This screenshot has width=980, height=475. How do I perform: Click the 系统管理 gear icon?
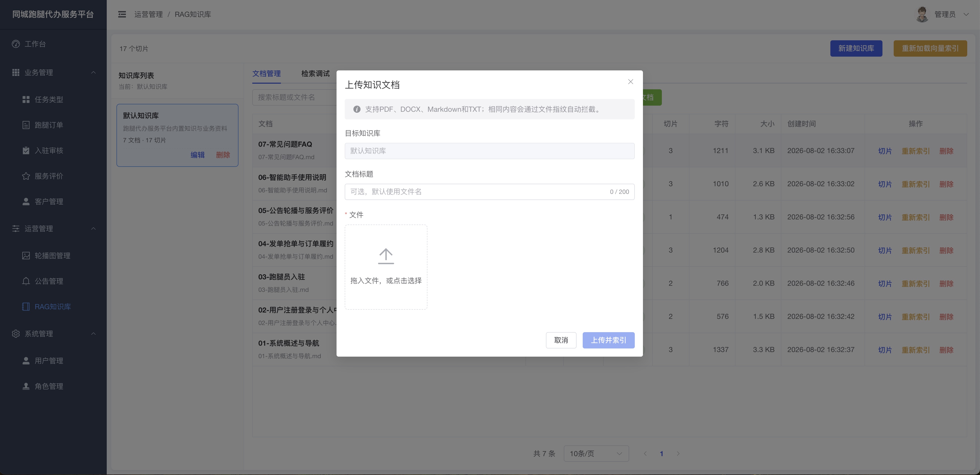[16, 334]
